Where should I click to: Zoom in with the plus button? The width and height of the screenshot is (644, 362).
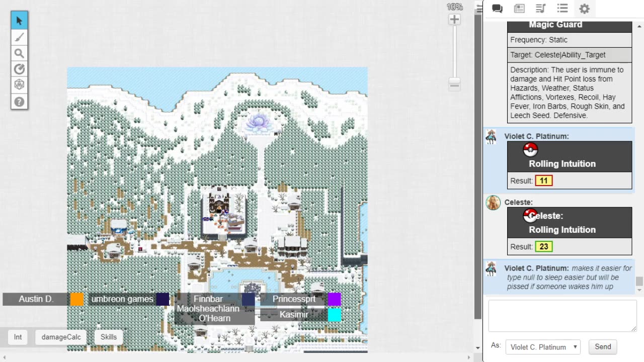pos(454,20)
